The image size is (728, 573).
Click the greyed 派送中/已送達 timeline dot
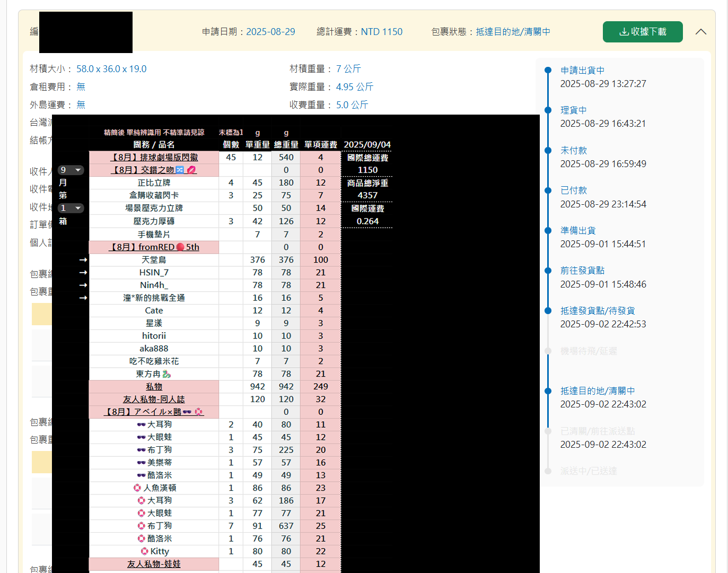(x=548, y=471)
